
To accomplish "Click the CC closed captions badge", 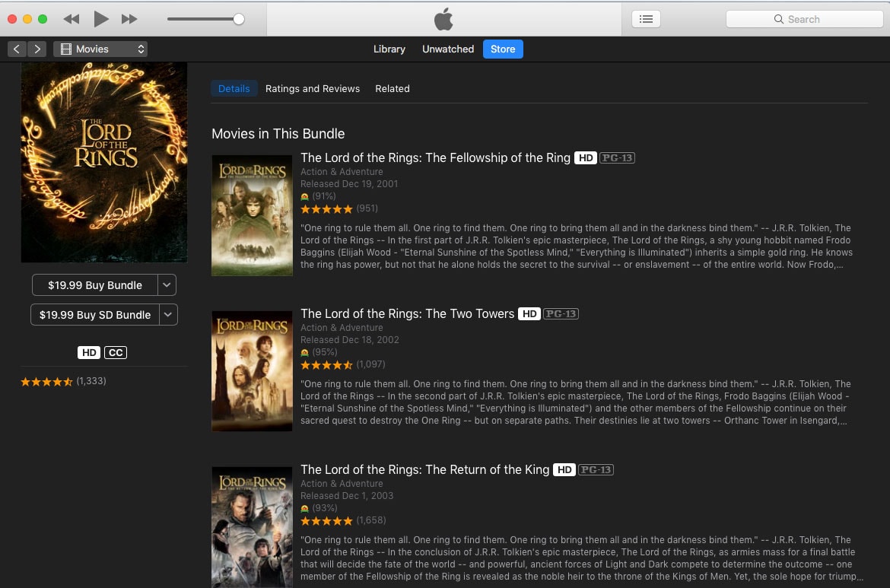I will click(116, 352).
